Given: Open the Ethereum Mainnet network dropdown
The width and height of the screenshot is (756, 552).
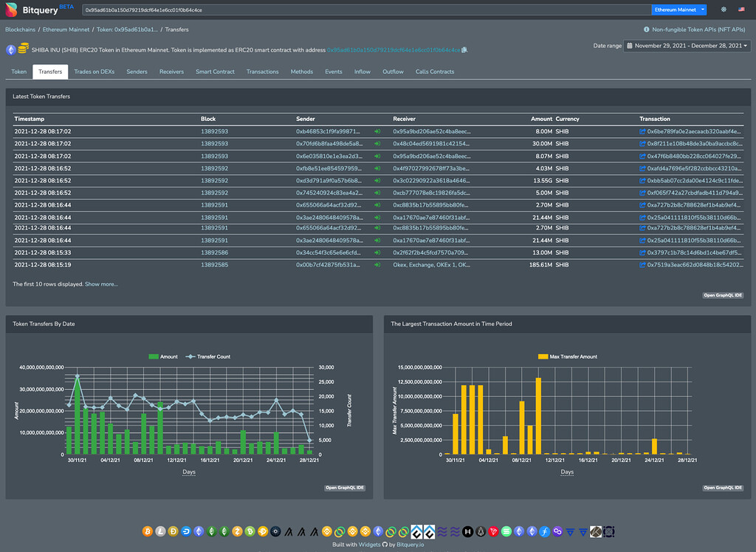Looking at the screenshot, I should pos(679,10).
